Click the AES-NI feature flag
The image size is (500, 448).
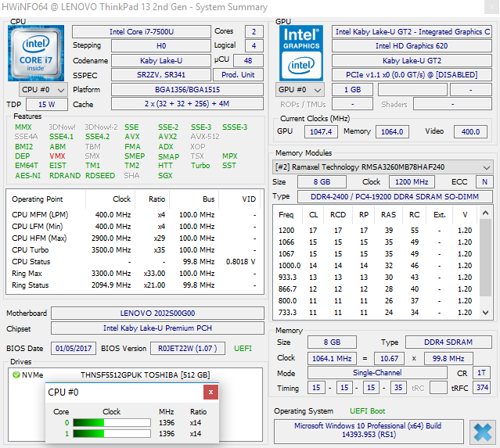[x=27, y=176]
